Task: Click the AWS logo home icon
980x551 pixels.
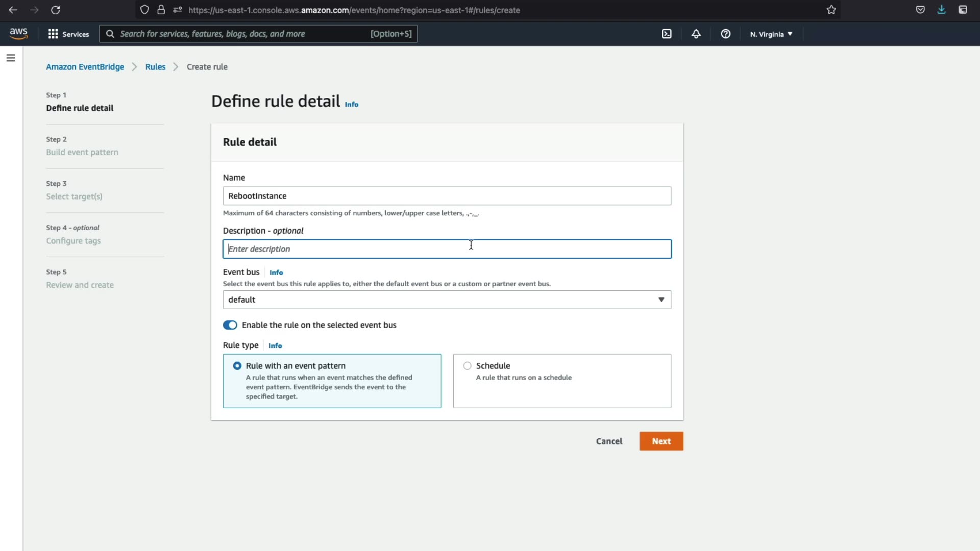Action: 19,34
